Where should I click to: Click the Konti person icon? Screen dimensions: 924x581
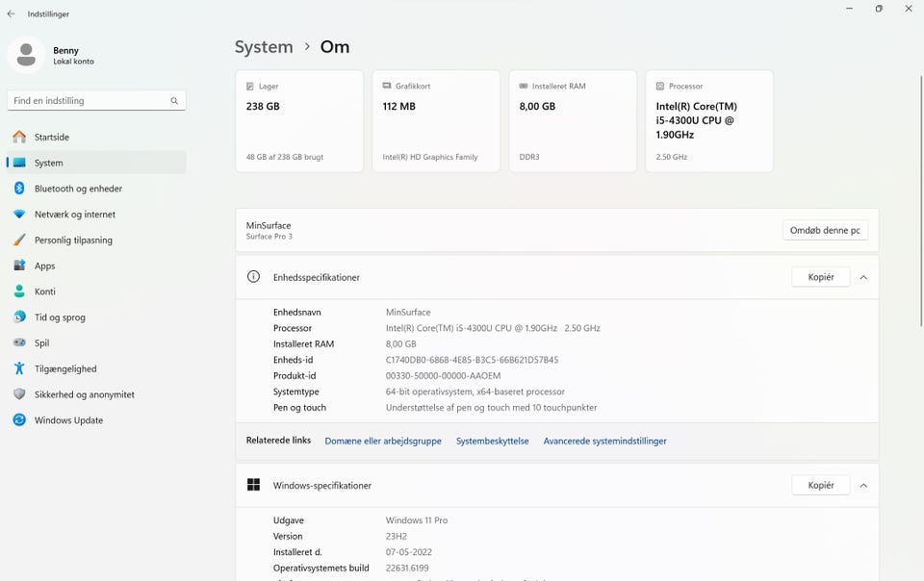point(19,291)
